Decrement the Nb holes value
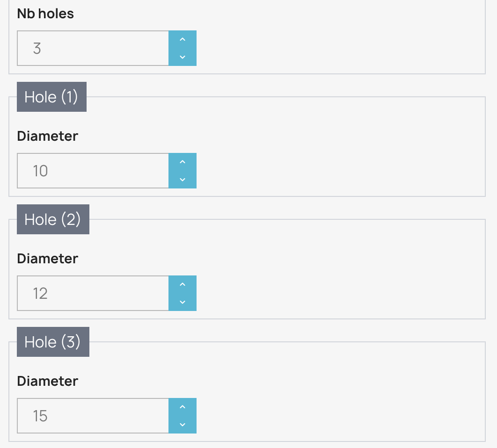 (x=183, y=57)
